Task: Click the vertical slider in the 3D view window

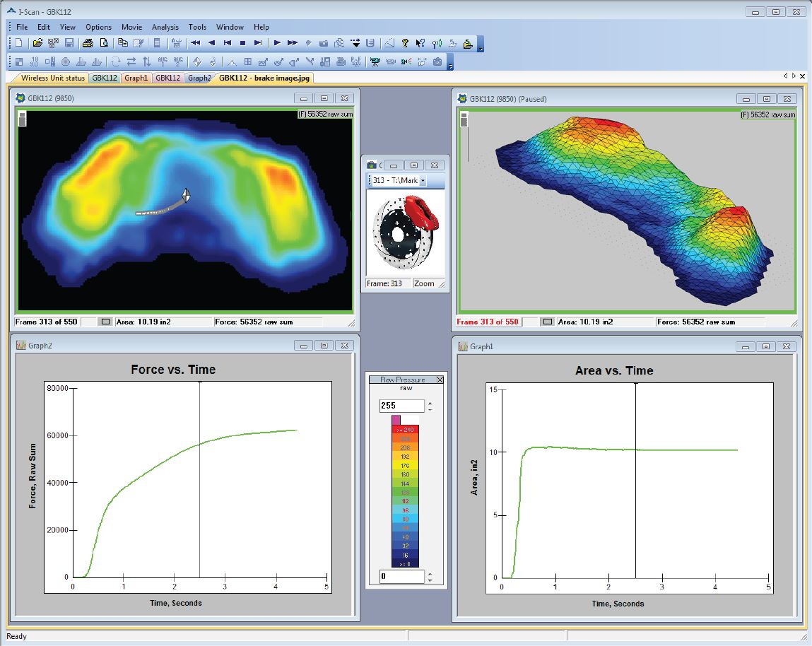Action: coord(464,122)
